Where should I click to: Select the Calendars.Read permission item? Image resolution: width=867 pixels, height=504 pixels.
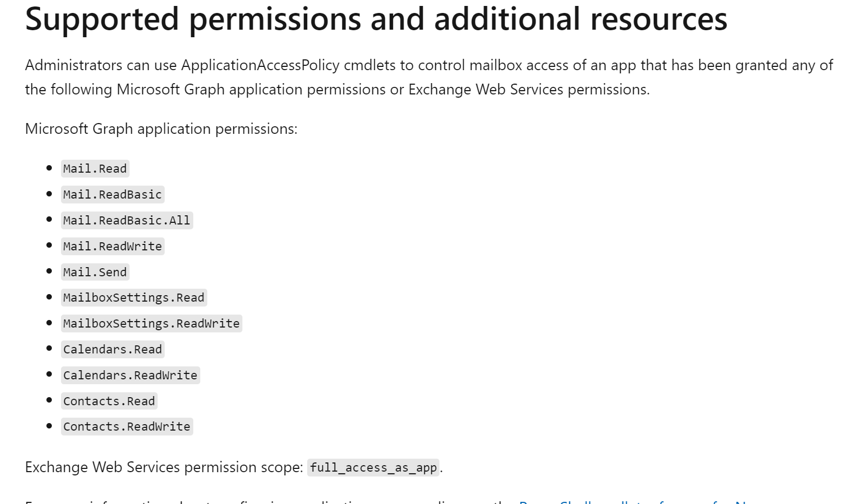(x=112, y=350)
